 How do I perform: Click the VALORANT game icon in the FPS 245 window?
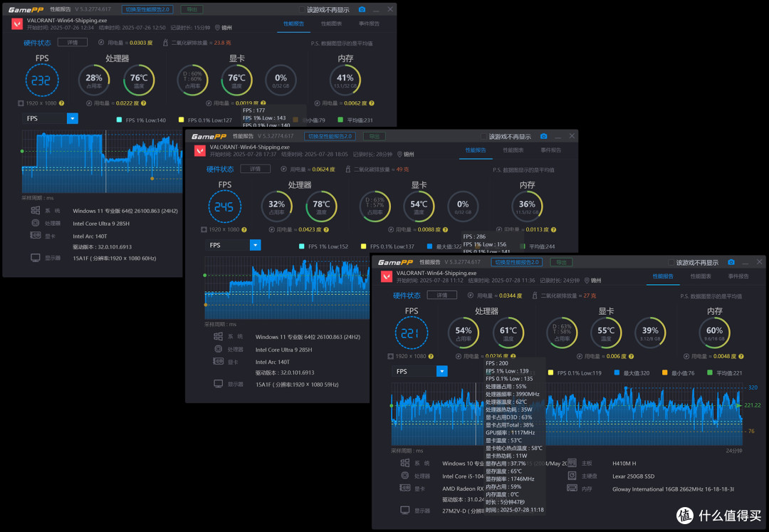point(199,150)
